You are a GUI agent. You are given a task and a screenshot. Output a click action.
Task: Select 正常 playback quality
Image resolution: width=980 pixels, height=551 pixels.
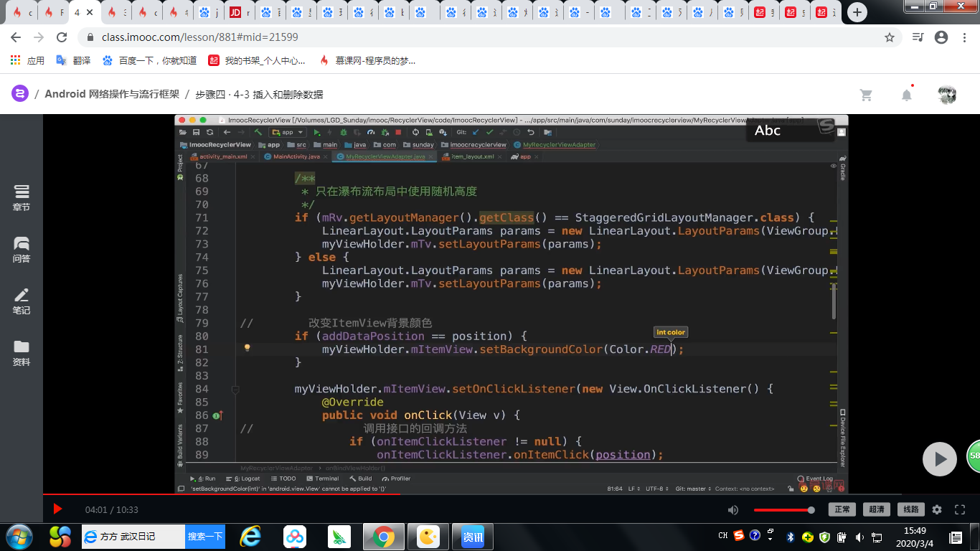pos(842,509)
